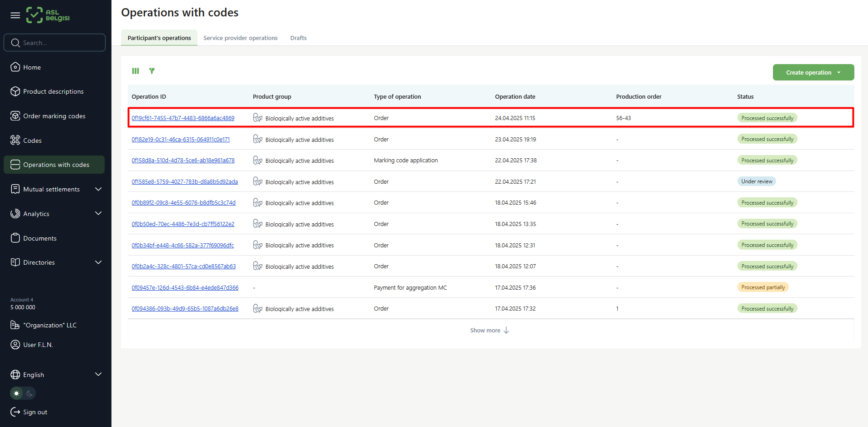This screenshot has height=427, width=868.
Task: Click the Sign out arrow icon
Action: 15,412
